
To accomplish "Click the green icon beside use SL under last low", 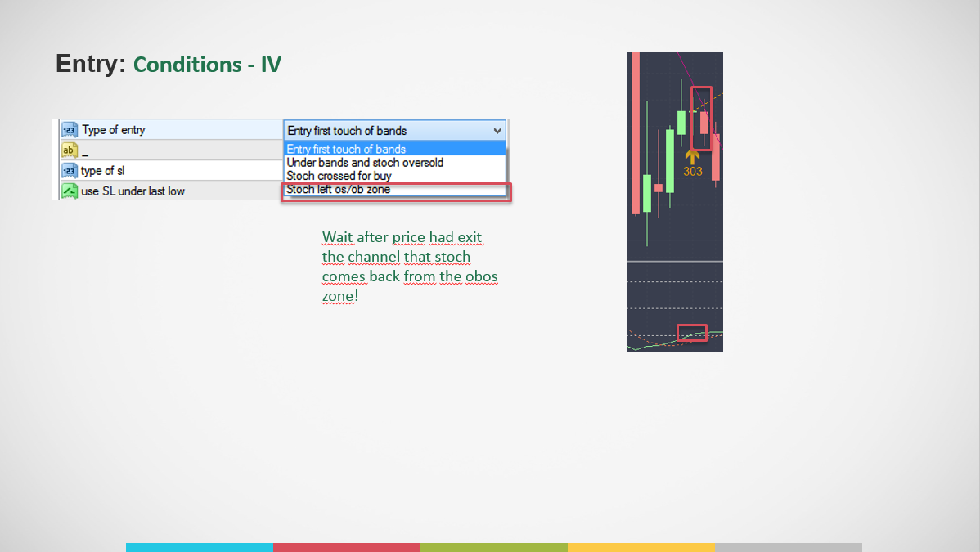I will [x=70, y=191].
